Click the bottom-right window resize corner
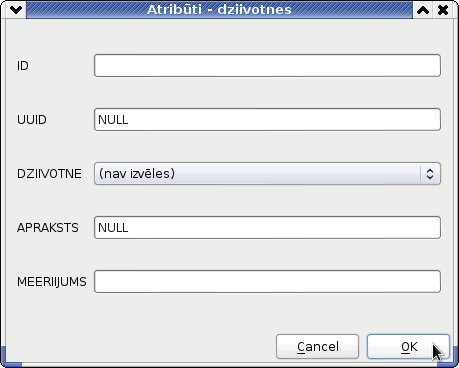Image resolution: width=459 pixels, height=368 pixels. [x=451, y=361]
